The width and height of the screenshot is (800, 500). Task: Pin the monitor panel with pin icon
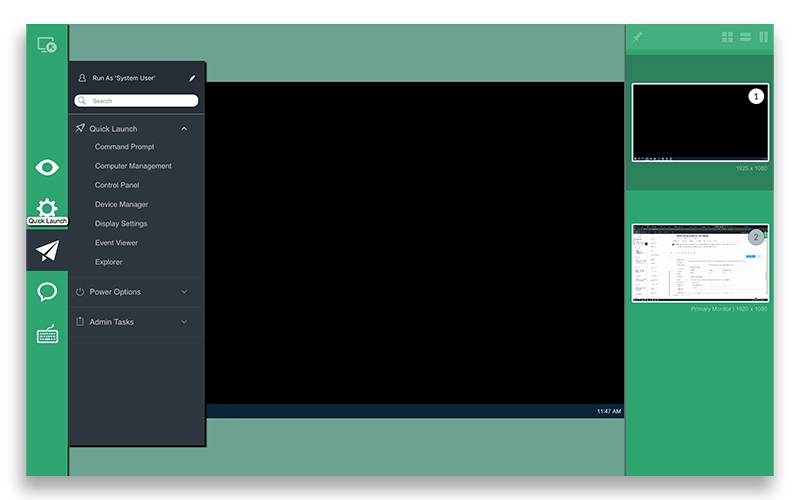click(x=638, y=37)
